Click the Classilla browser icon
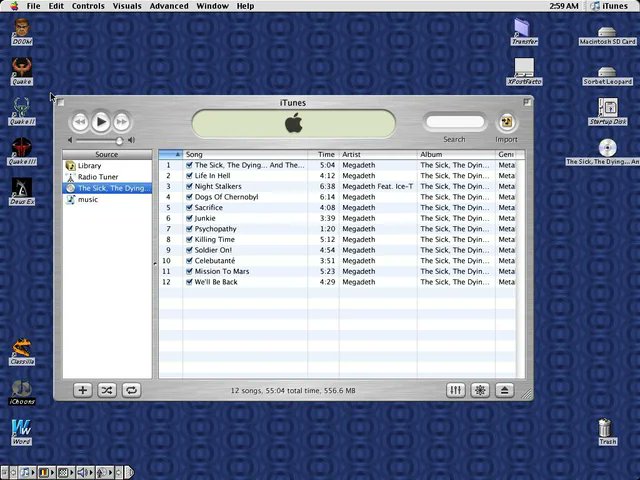 (x=22, y=351)
